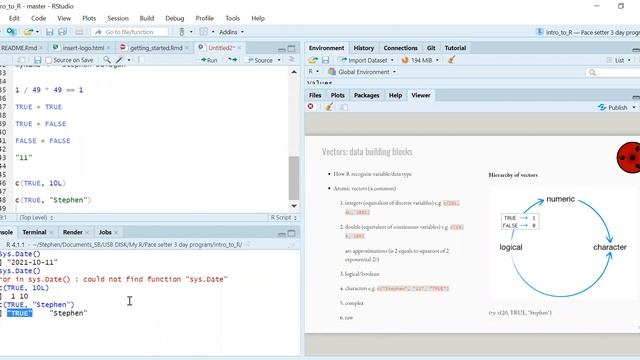Save the Untitled2 script in editor toolbar

(x=38, y=60)
